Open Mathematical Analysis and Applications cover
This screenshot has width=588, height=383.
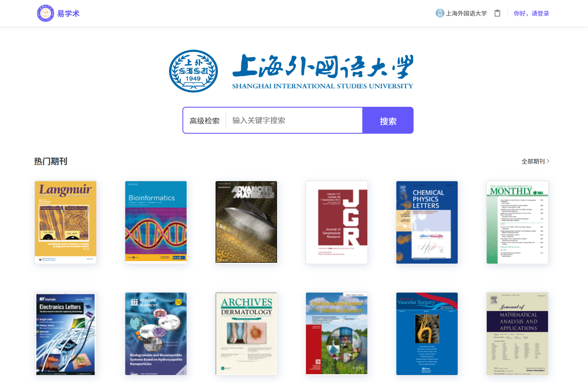[517, 333]
